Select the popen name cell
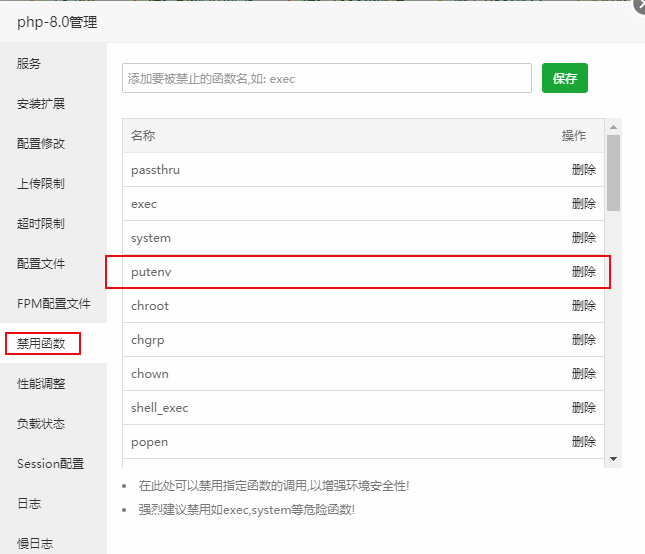The image size is (645, 554). click(x=149, y=442)
